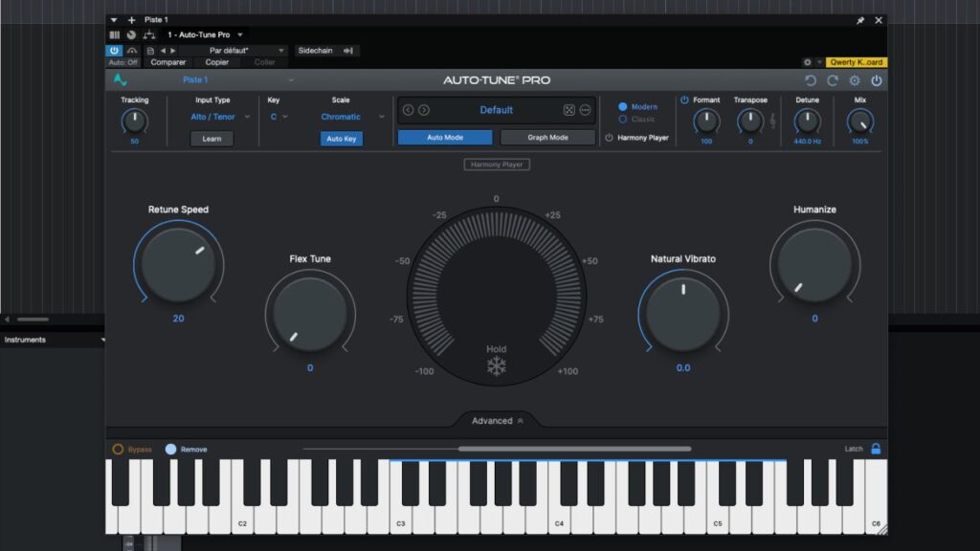Click the host next preset triangle

coord(173,51)
